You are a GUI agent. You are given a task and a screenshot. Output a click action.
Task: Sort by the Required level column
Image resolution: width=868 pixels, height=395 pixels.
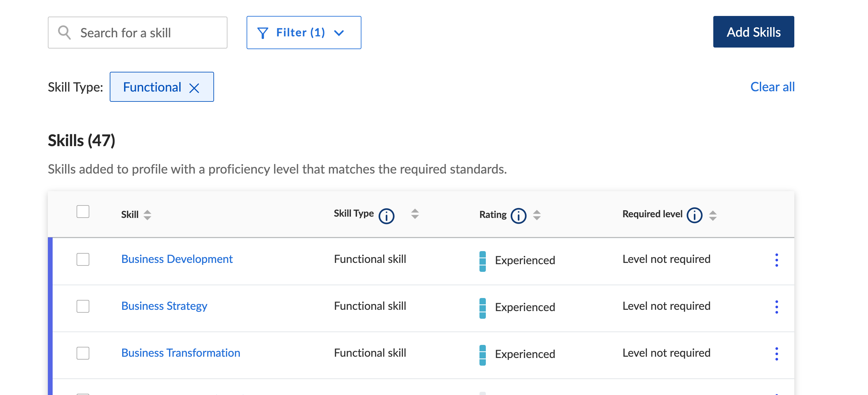(x=713, y=215)
